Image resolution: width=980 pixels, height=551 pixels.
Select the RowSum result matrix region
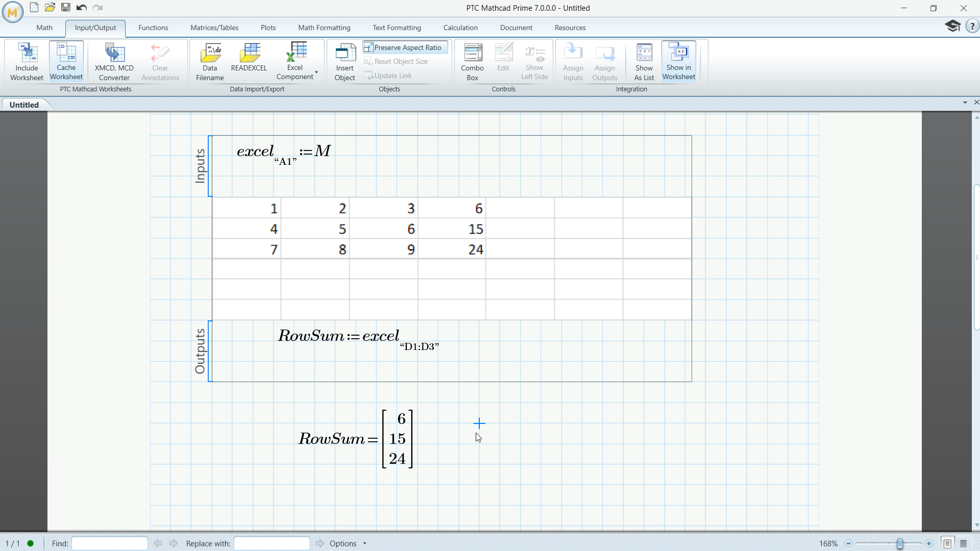[x=356, y=439]
